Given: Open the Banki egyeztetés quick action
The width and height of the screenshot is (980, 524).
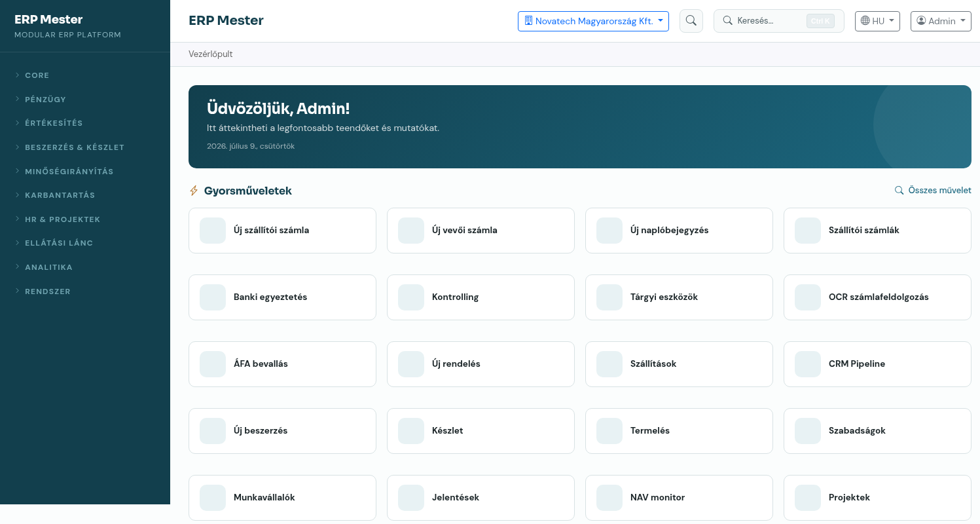Looking at the screenshot, I should (282, 297).
